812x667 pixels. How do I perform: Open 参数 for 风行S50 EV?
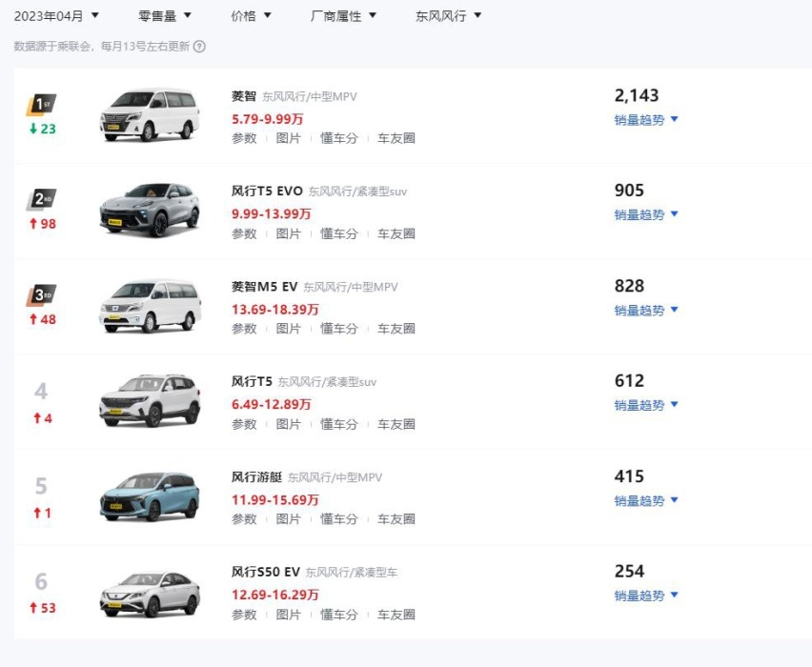244,615
